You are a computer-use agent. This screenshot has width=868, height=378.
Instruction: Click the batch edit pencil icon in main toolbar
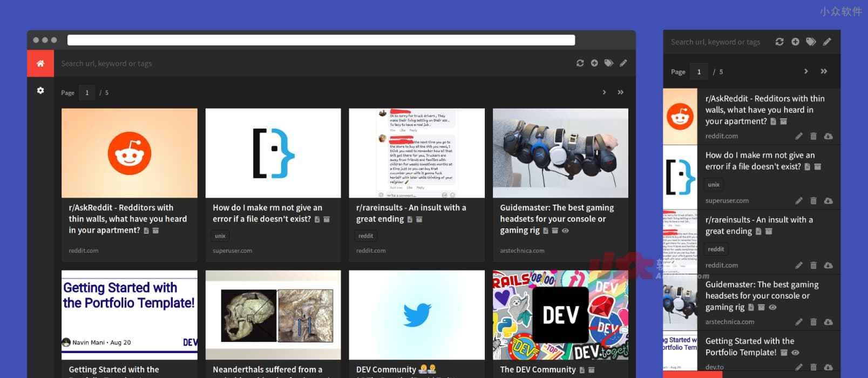coord(623,63)
